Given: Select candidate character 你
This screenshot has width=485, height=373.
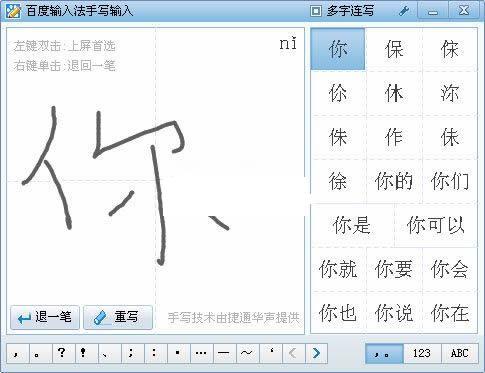Looking at the screenshot, I should [338, 49].
